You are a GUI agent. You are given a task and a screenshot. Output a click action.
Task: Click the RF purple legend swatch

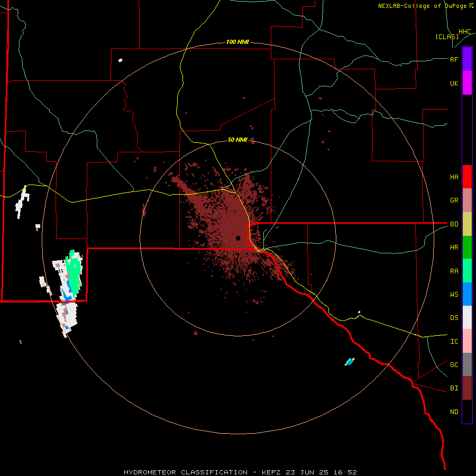tap(467, 59)
